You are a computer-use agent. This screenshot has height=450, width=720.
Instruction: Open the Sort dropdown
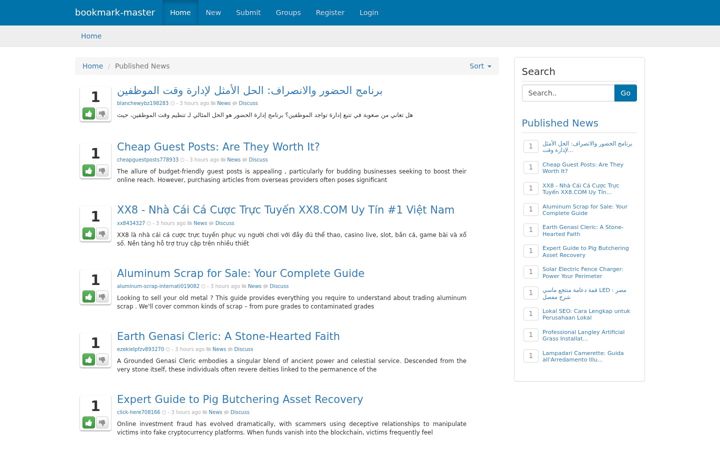[480, 66]
